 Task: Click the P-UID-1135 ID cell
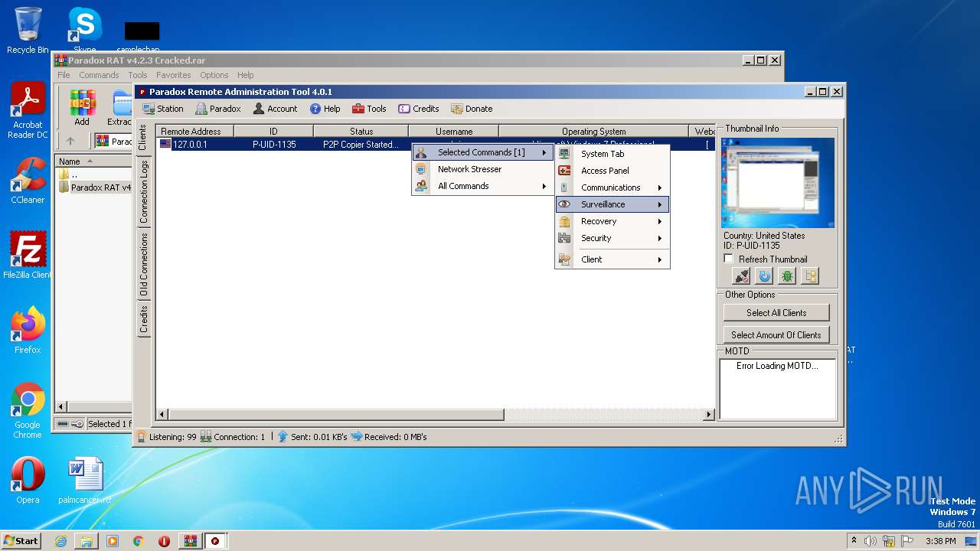274,144
